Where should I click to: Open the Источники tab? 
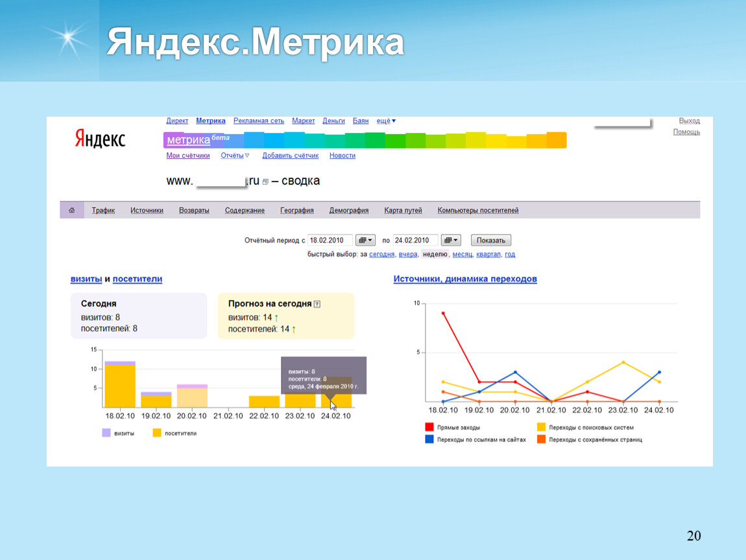pos(147,210)
